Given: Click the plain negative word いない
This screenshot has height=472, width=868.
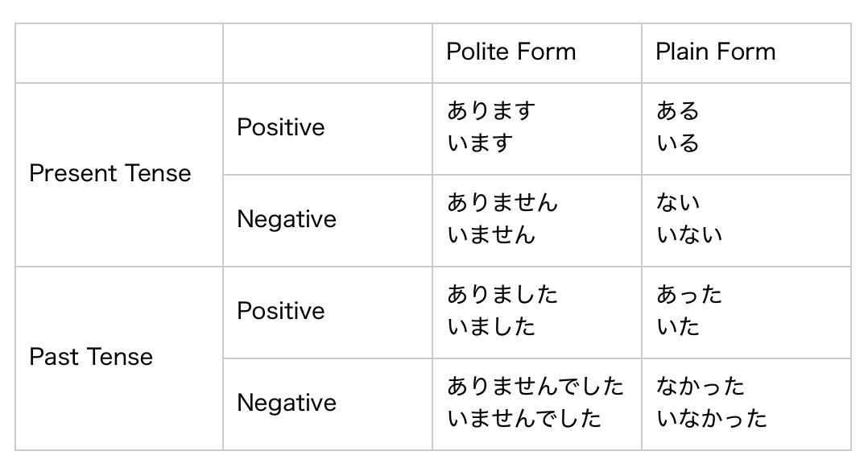Looking at the screenshot, I should [689, 235].
